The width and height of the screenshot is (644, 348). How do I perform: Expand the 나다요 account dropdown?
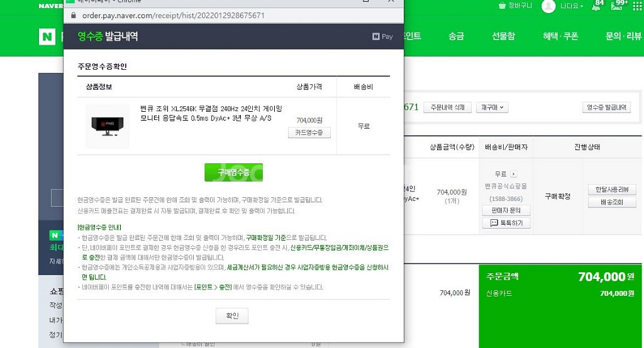572,6
